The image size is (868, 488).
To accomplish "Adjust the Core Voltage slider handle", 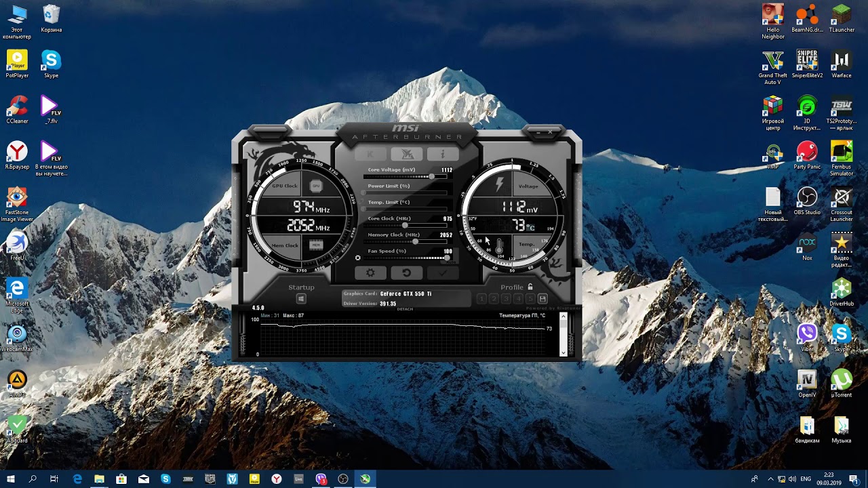I will (431, 176).
